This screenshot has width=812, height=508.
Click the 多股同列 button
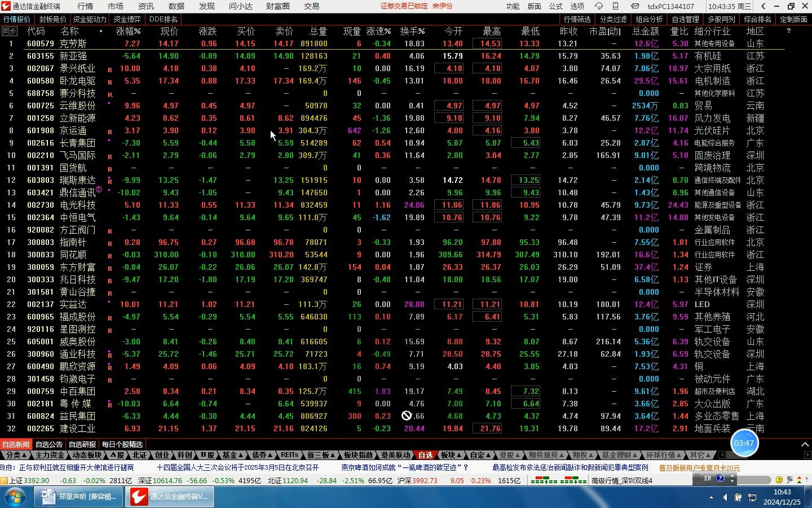(x=722, y=19)
